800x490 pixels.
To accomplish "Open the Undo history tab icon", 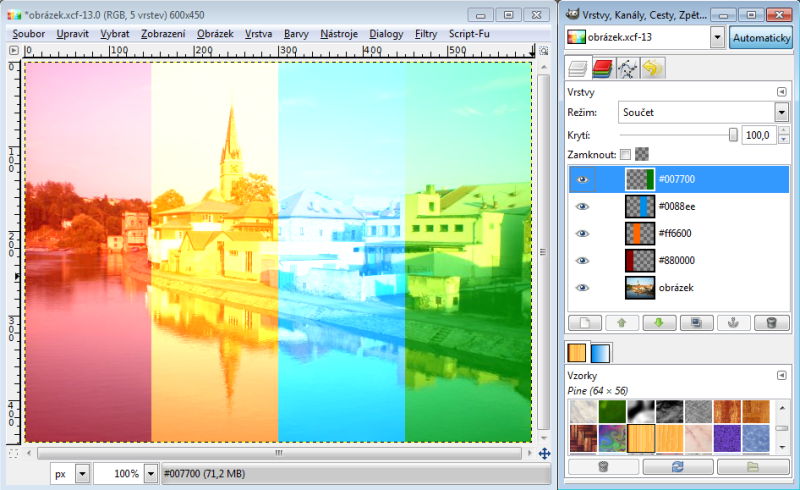I will coord(652,68).
